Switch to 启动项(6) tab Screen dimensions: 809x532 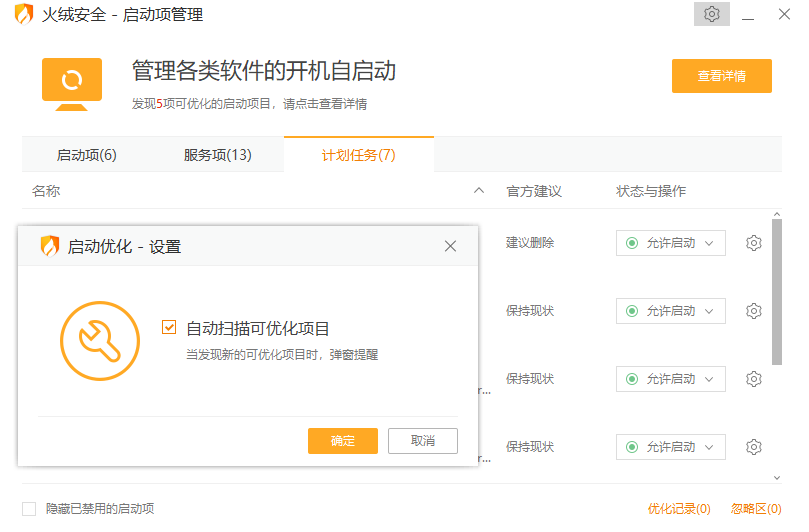coord(87,155)
